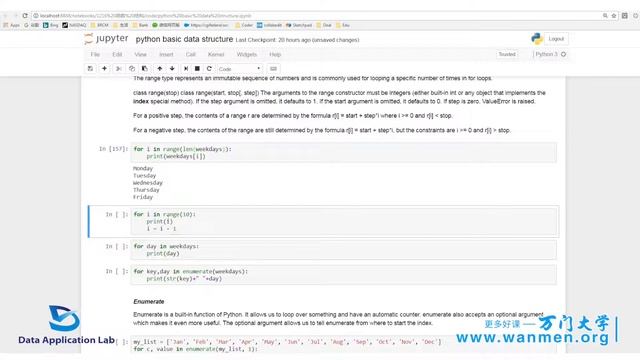
Task: Click the In [157] cell prompt
Action: [113, 149]
